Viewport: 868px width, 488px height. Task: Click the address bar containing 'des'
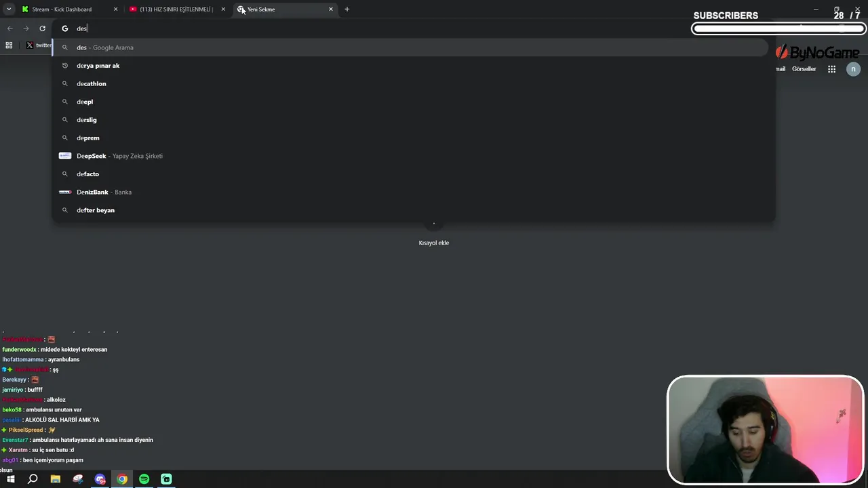pos(414,28)
